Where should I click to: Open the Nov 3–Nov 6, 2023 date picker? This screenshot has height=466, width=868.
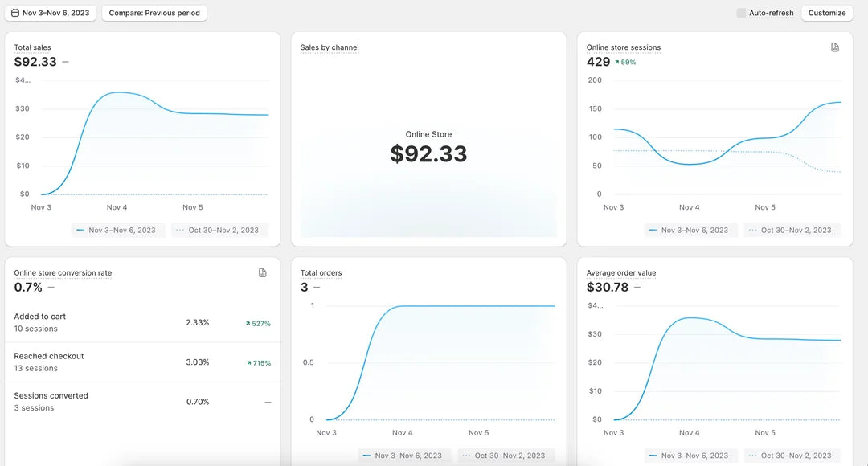point(51,13)
